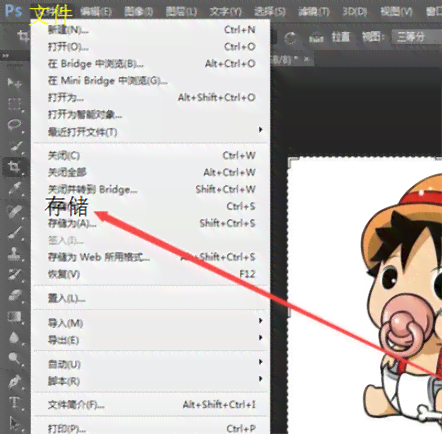The image size is (442, 434).
Task: Choose 存储 (Ctrl+S) menu item
Action: [x=151, y=206]
